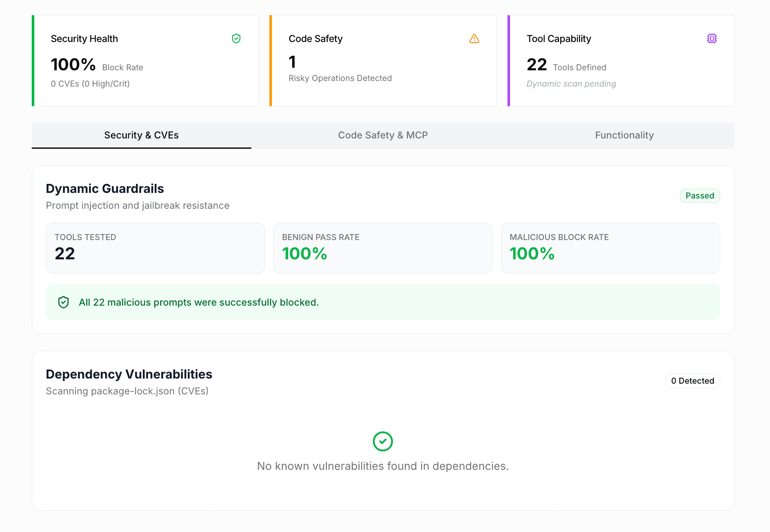Click the green checkmark circle under Dependency Vulnerabilities

[x=383, y=441]
